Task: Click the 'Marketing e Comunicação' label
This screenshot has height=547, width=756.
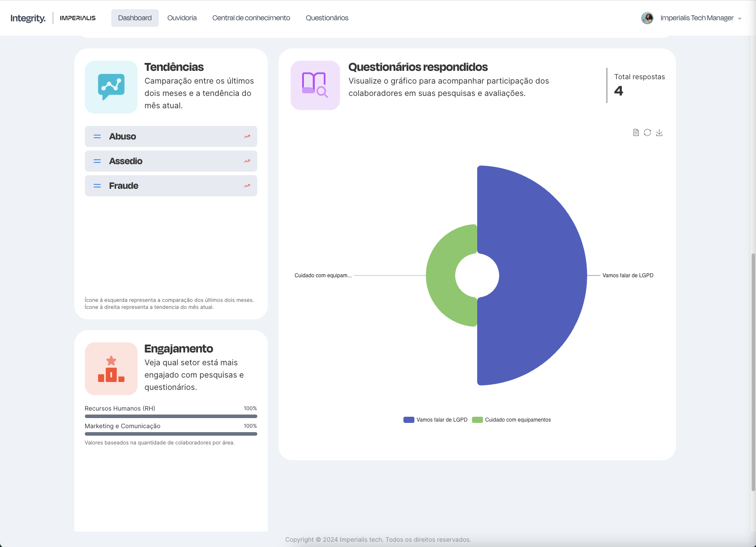Action: [123, 426]
